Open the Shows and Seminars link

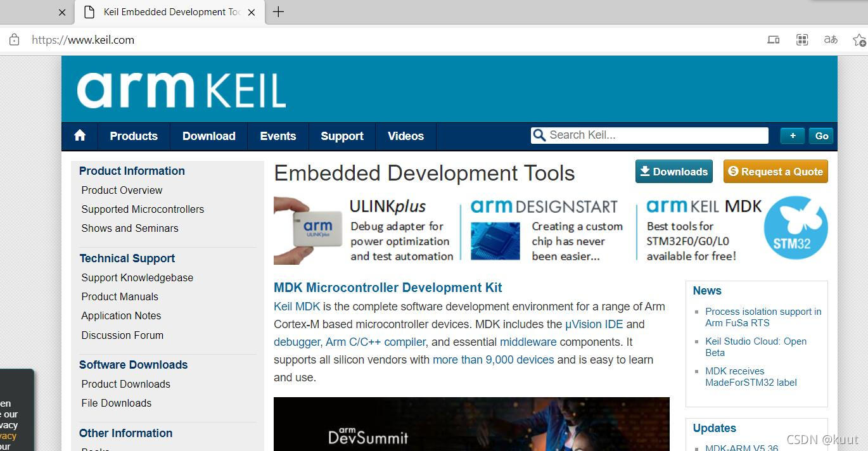pyautogui.click(x=130, y=228)
